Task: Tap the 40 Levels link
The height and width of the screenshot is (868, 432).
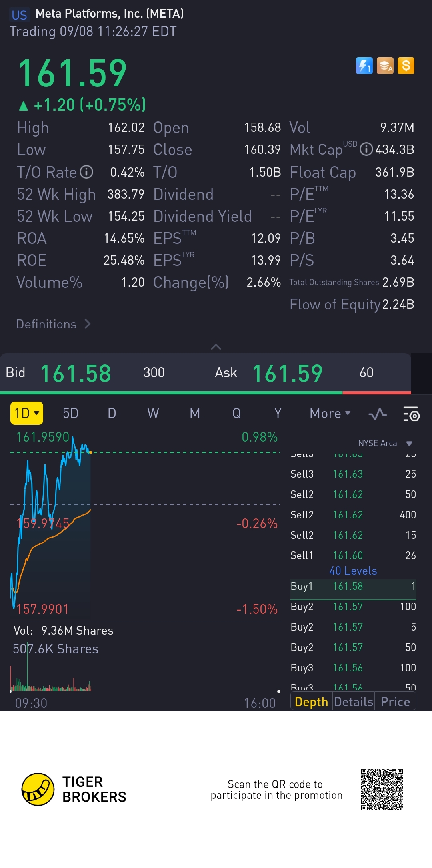Action: click(353, 571)
